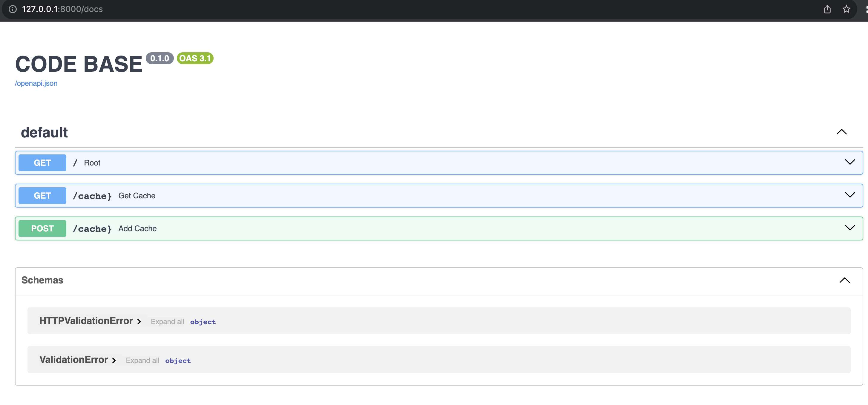Viewport: 868px width, 405px height.
Task: Click object type label of ValidationError
Action: click(x=178, y=360)
